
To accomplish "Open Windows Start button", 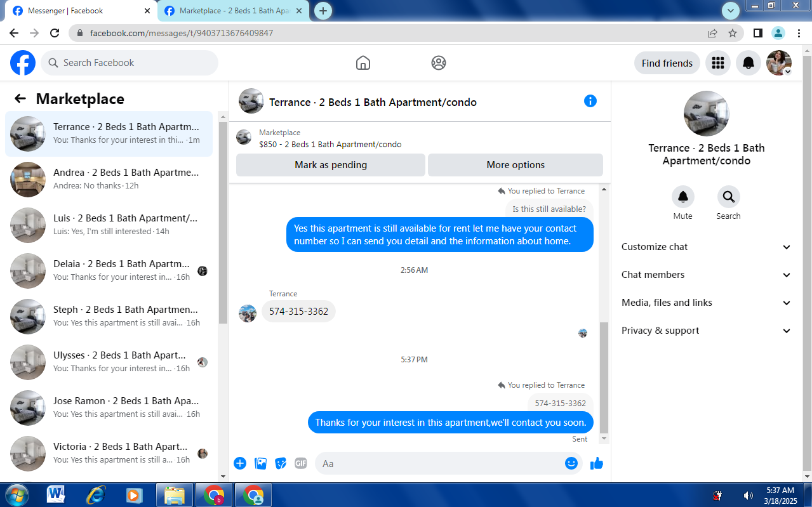I will [16, 495].
